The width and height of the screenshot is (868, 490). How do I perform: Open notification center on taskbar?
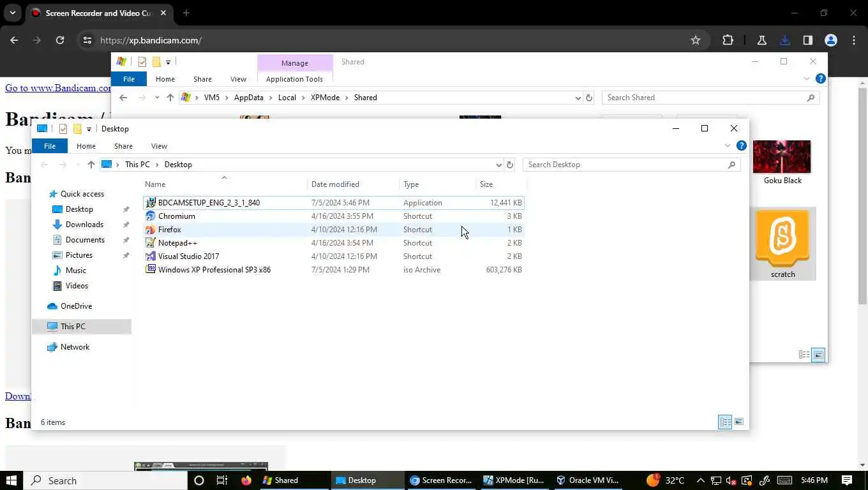pyautogui.click(x=847, y=480)
